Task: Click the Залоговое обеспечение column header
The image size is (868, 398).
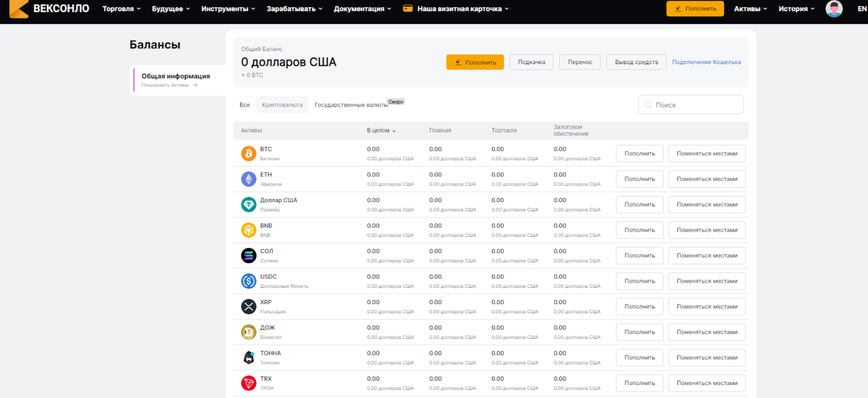Action: [x=571, y=130]
